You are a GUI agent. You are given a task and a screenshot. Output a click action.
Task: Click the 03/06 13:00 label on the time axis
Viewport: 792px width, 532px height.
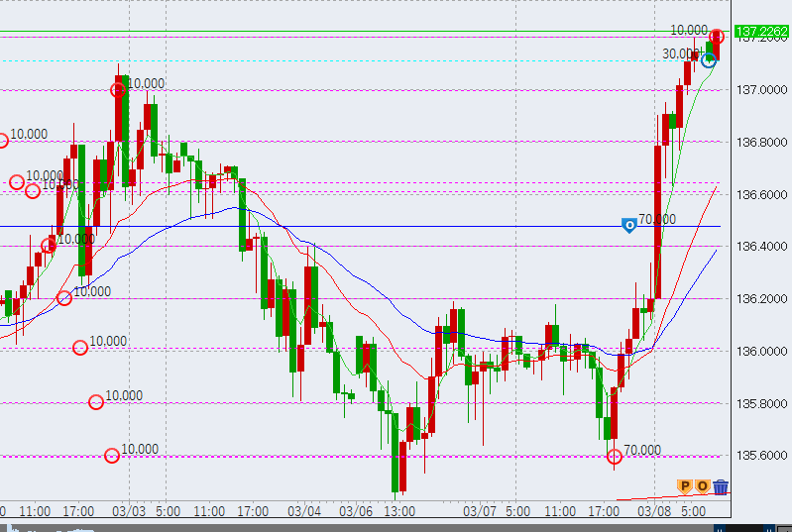[377, 511]
